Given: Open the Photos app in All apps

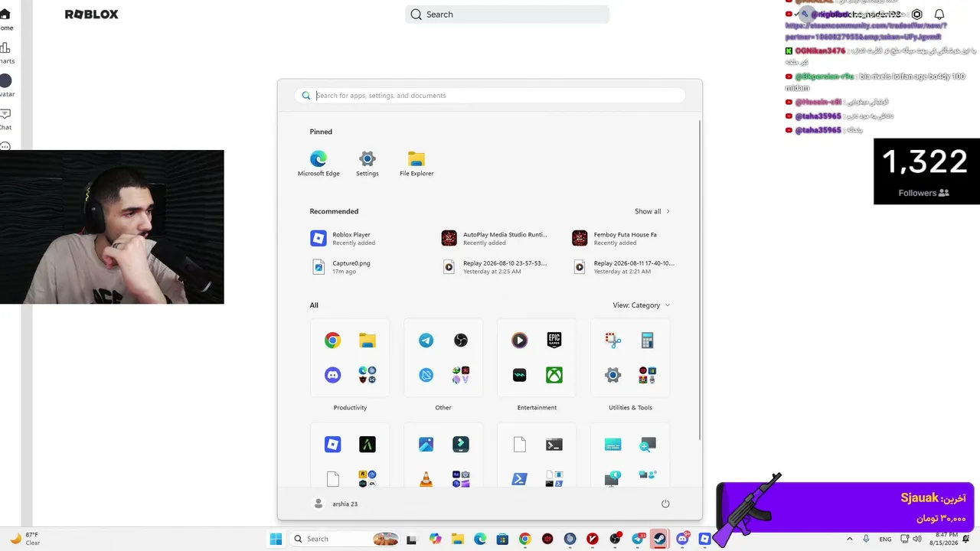Looking at the screenshot, I should click(426, 444).
